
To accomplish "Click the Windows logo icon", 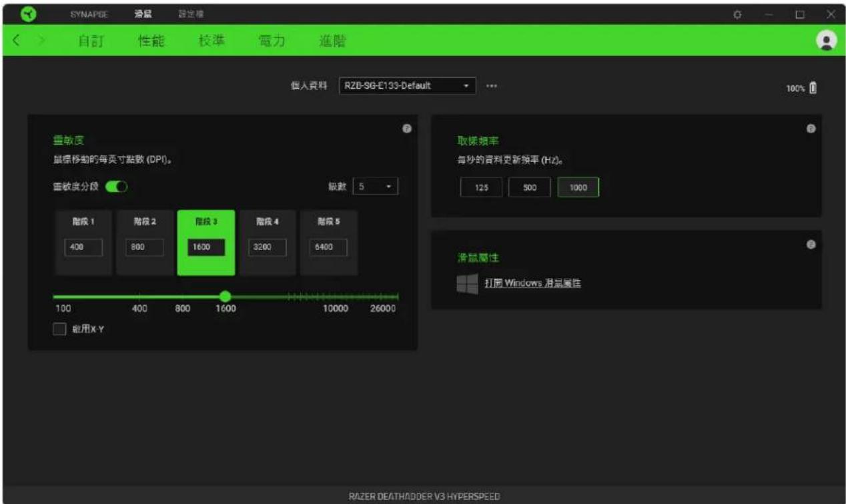I will [x=467, y=283].
